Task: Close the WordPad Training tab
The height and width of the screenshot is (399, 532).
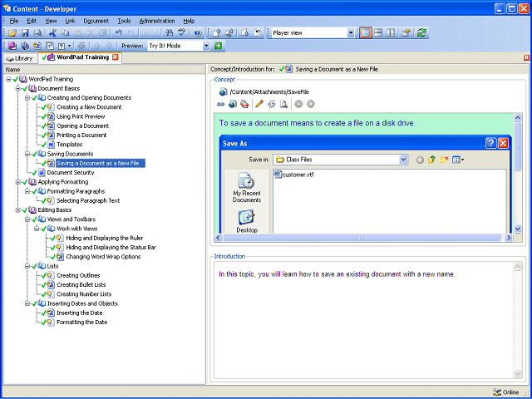Action: pyautogui.click(x=116, y=57)
